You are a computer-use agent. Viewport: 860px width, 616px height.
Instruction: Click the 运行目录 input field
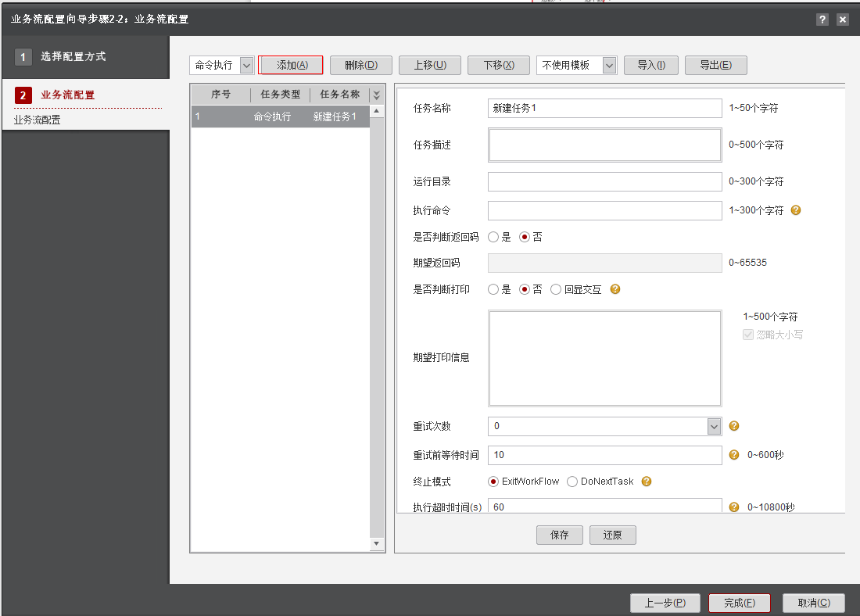coord(604,181)
